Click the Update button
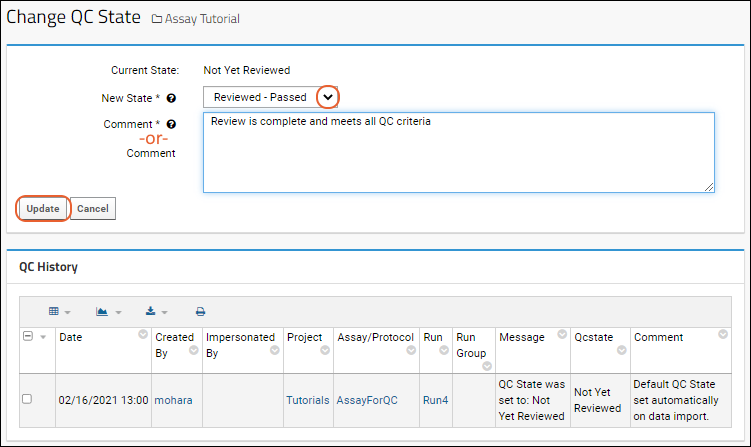 point(43,208)
